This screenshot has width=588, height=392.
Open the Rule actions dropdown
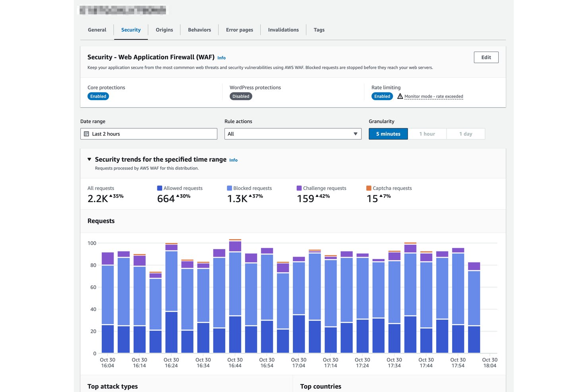click(293, 134)
